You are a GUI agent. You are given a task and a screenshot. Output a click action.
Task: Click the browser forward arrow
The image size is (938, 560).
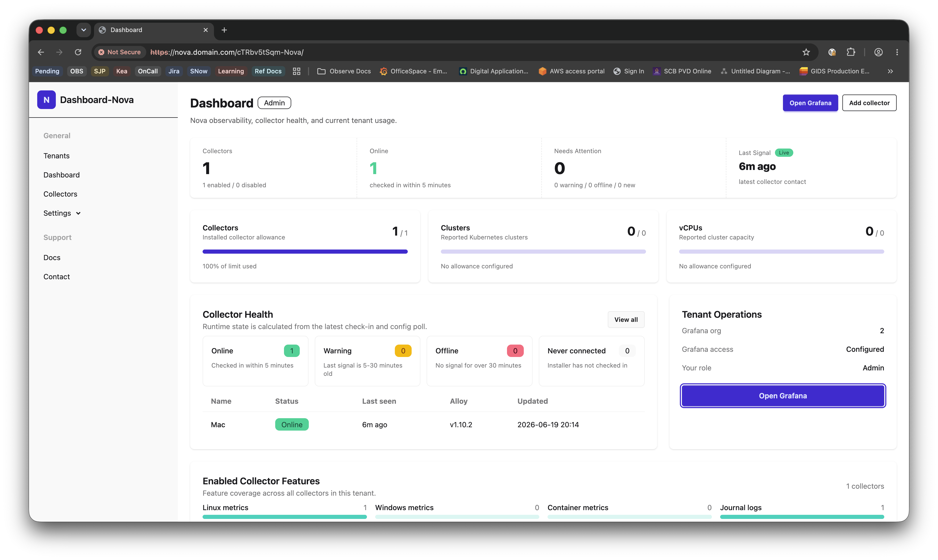tap(59, 52)
